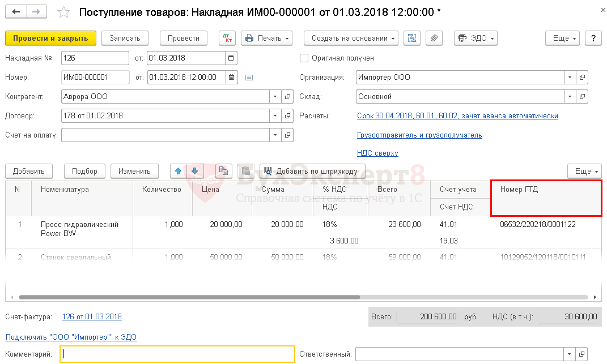Open the НДС сверху link
The height and width of the screenshot is (364, 607).
pyautogui.click(x=377, y=153)
